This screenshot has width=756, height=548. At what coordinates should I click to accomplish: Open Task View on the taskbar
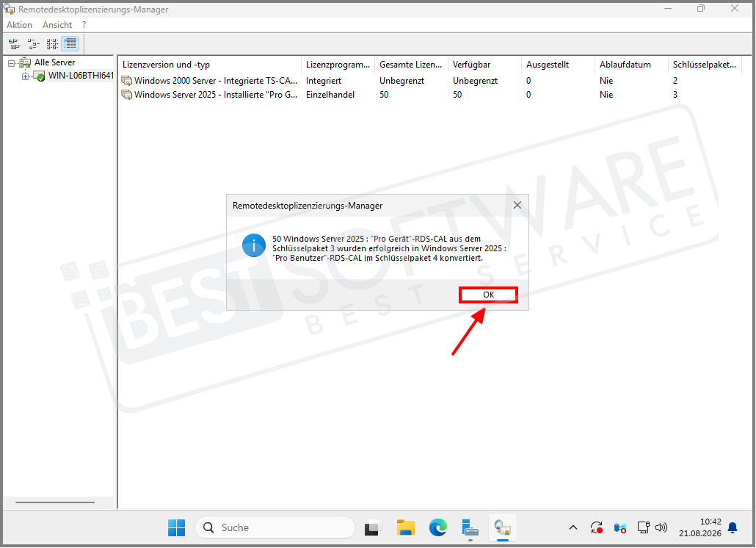pos(373,527)
